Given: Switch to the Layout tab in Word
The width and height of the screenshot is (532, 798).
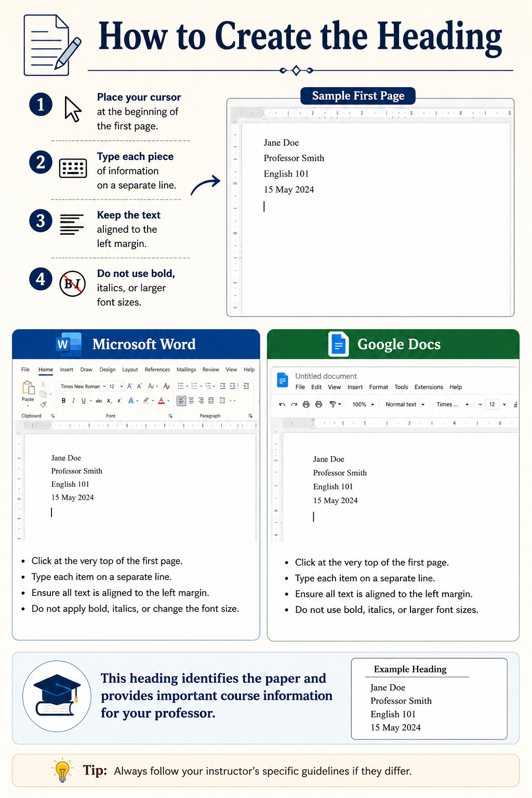Looking at the screenshot, I should point(130,370).
